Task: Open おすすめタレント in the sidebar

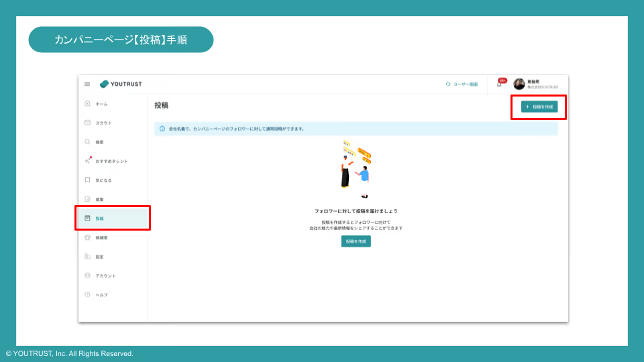Action: (x=113, y=161)
